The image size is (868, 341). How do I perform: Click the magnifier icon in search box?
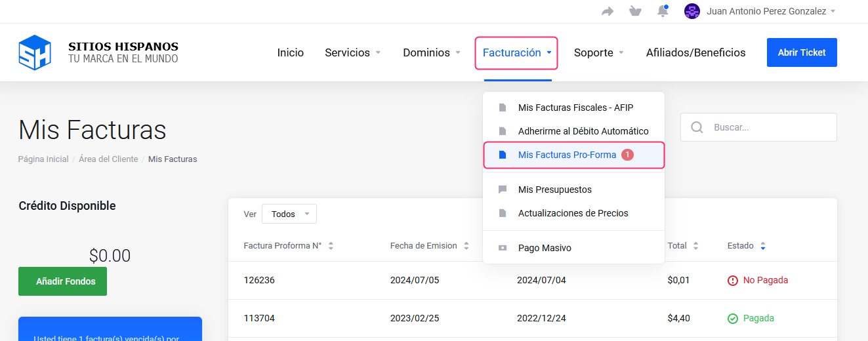(x=697, y=127)
